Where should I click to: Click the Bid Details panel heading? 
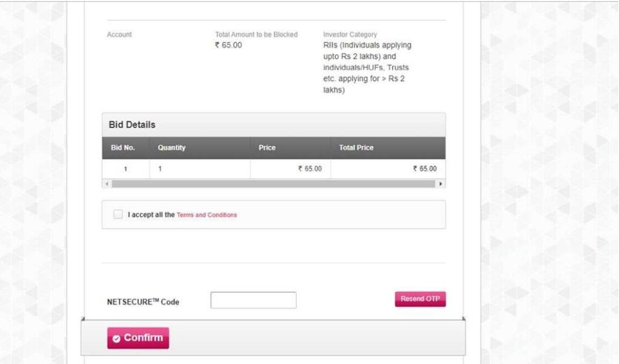pos(132,125)
